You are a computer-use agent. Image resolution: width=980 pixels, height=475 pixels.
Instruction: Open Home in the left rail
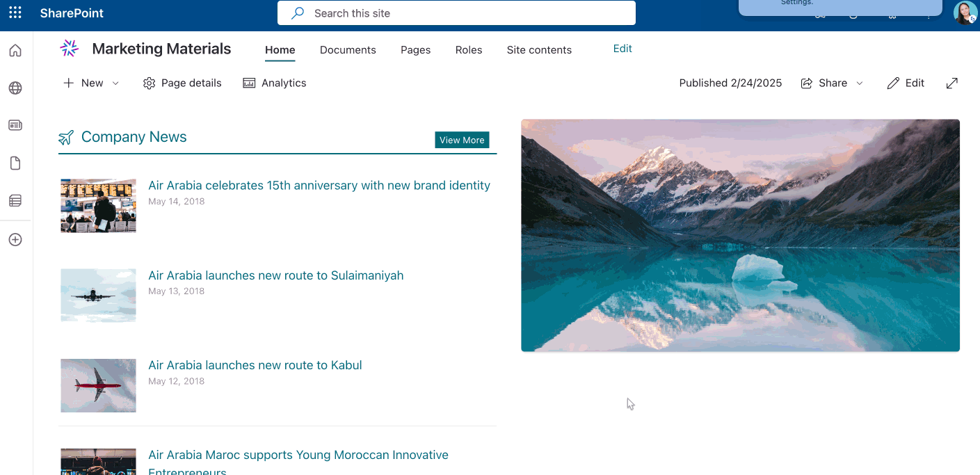(x=15, y=51)
